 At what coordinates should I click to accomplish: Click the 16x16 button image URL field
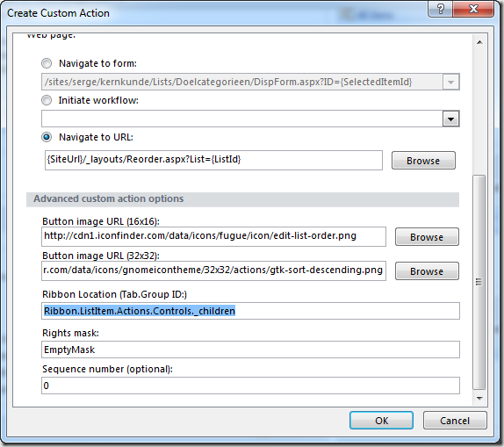coord(213,236)
